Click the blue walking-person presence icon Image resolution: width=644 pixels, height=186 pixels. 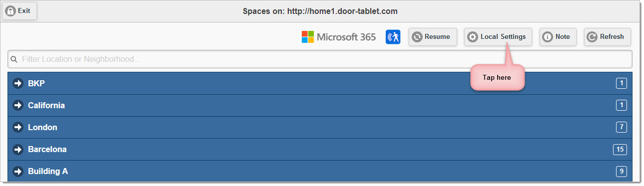point(393,37)
